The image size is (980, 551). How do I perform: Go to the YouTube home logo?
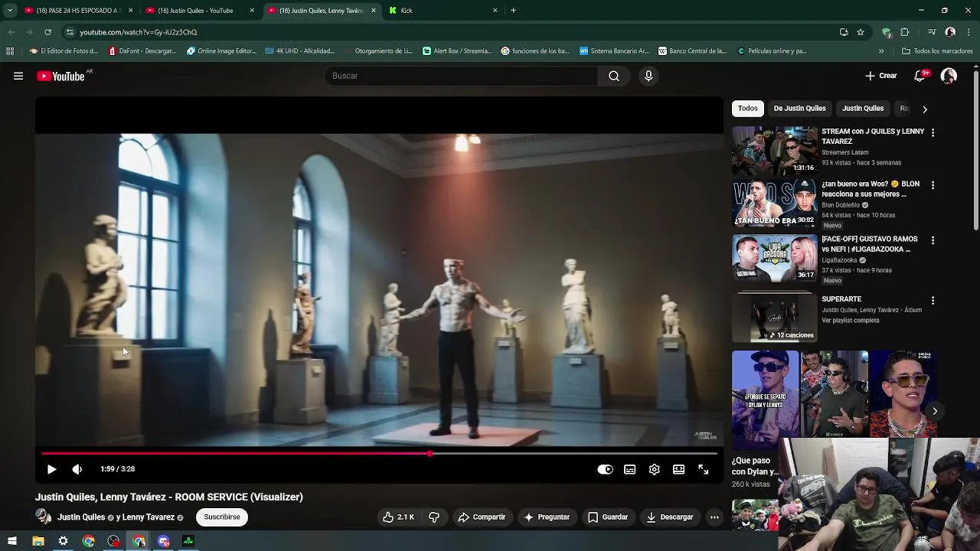(60, 76)
